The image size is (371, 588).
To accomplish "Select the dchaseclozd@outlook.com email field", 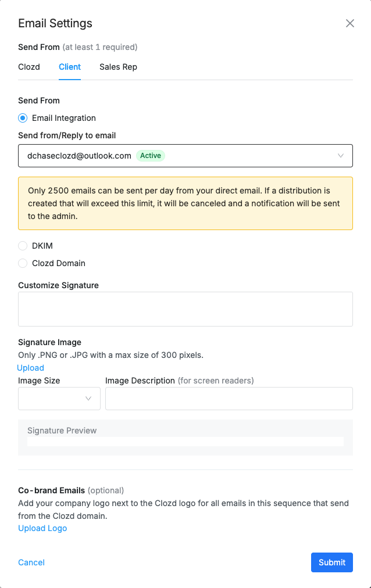I will click(79, 156).
